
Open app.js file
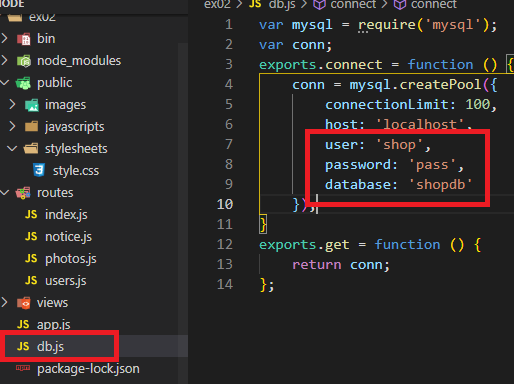pyautogui.click(x=53, y=325)
